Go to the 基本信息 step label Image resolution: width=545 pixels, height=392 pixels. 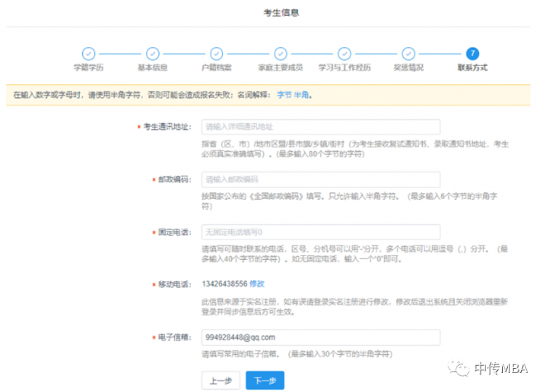tap(153, 68)
